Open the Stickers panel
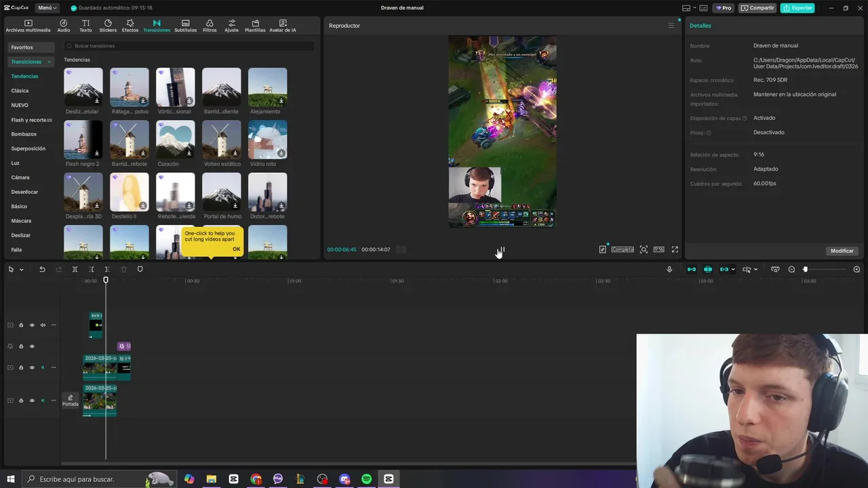Screen dimensions: 868x488 (x=108, y=26)
